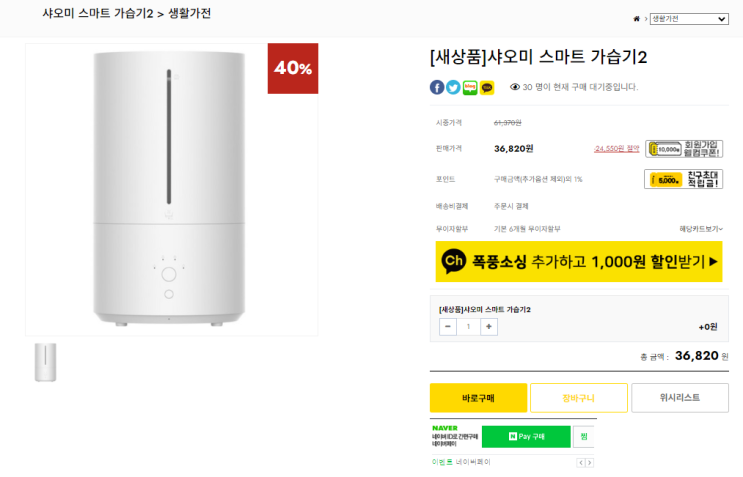Click the Naver Pay 찜 button
The image size is (743, 477).
point(583,437)
